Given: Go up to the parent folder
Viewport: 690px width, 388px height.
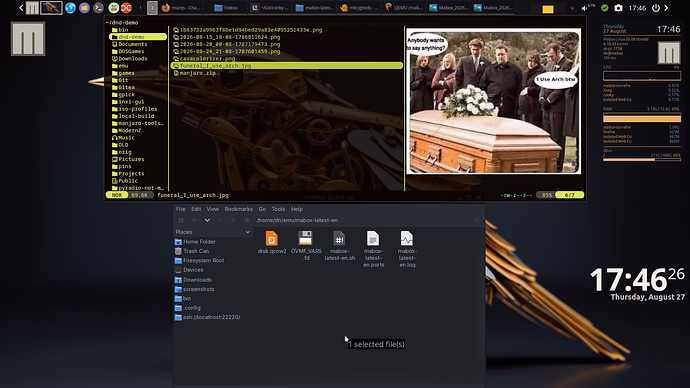Looking at the screenshot, I should tap(234, 220).
